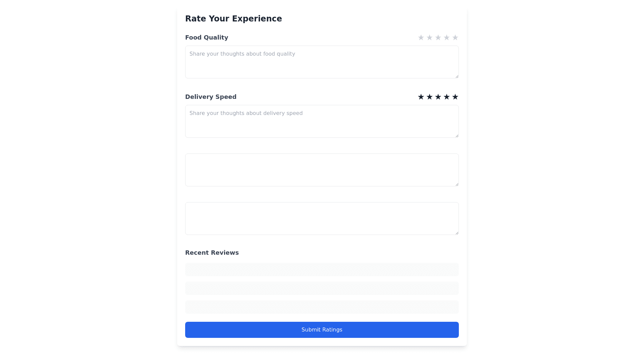Select the third Food Quality star
The width and height of the screenshot is (644, 362).
click(x=438, y=38)
